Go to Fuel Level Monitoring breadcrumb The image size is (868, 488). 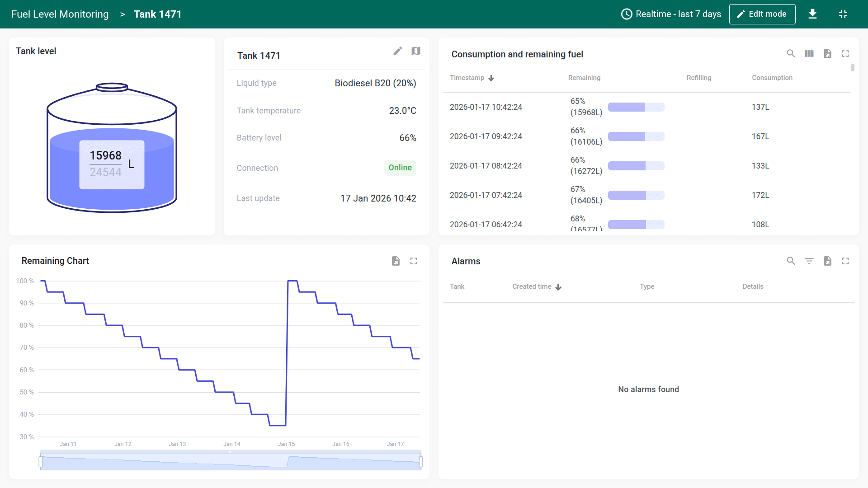pyautogui.click(x=60, y=14)
